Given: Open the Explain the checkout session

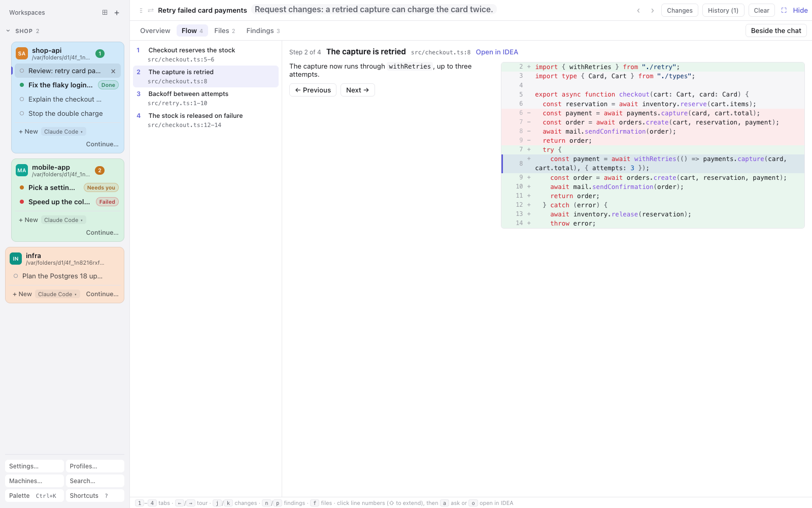Looking at the screenshot, I should point(67,99).
